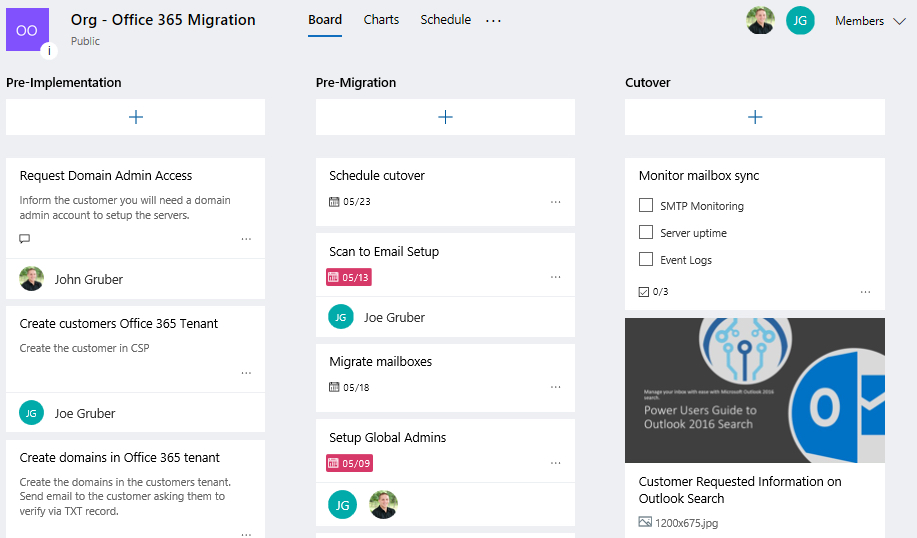
Task: Click the plan title Org - Office 365 Migration
Action: tap(163, 20)
